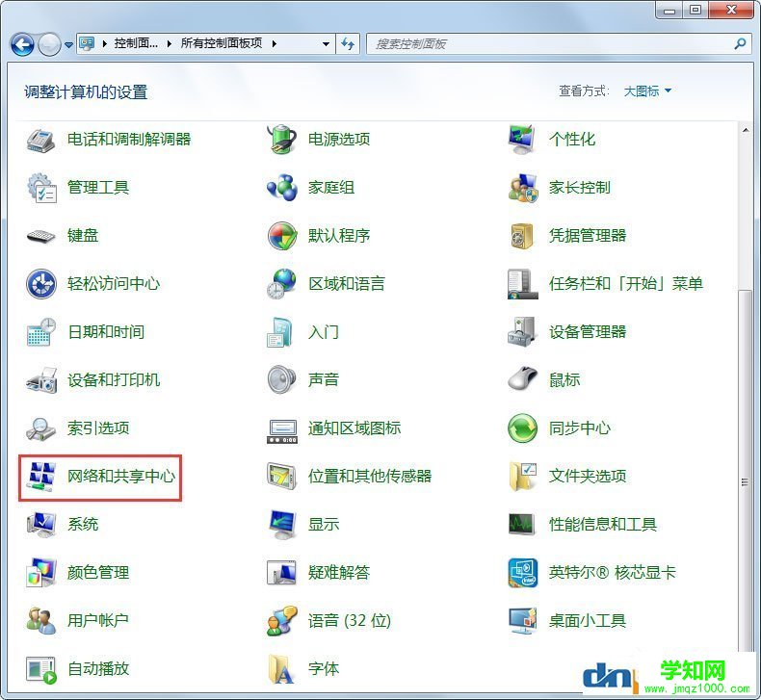Click the 文件夹选项 folder icon
This screenshot has width=761, height=700.
click(x=523, y=477)
